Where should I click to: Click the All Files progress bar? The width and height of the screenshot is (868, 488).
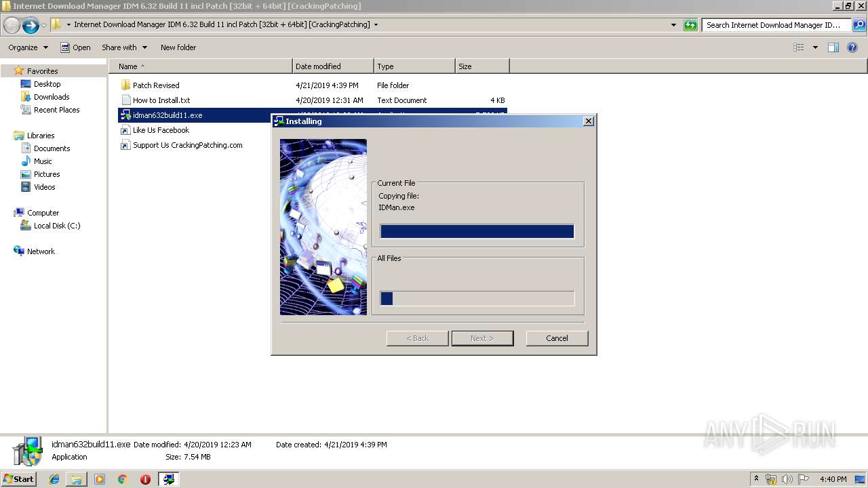(477, 298)
